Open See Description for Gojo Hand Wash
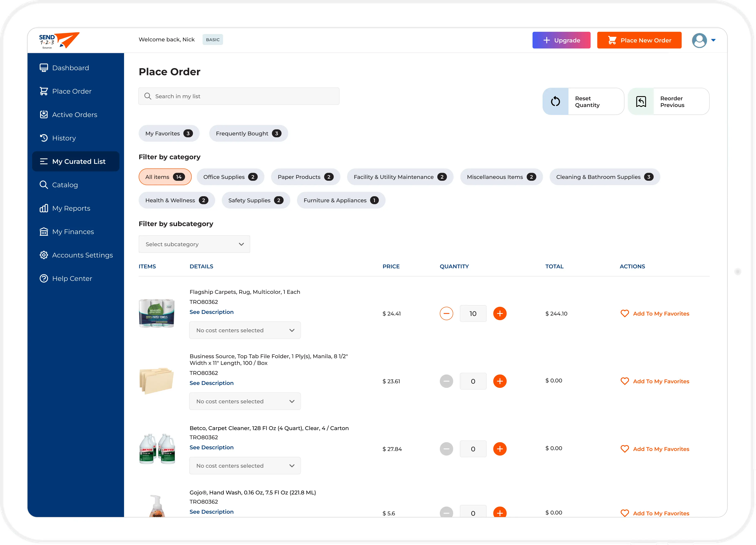 tap(211, 512)
